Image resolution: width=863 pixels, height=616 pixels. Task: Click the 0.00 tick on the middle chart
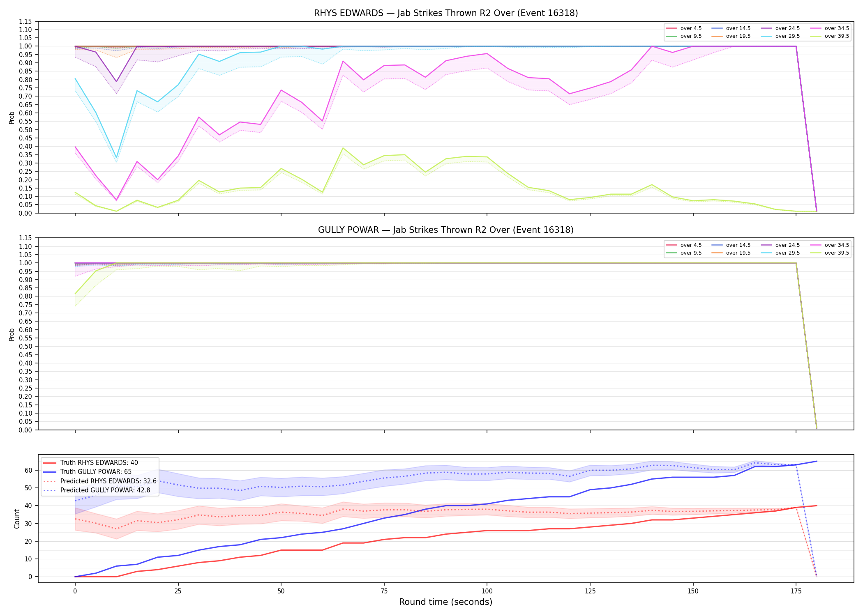(x=25, y=430)
